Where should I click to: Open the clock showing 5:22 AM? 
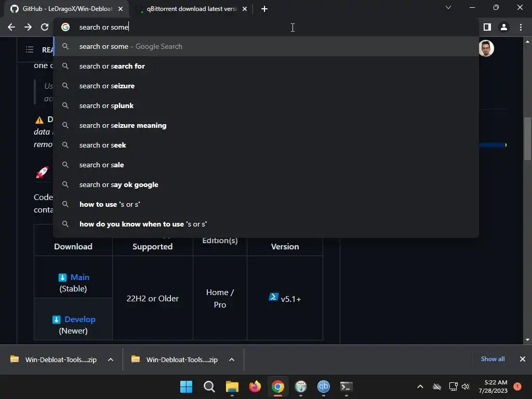[493, 387]
